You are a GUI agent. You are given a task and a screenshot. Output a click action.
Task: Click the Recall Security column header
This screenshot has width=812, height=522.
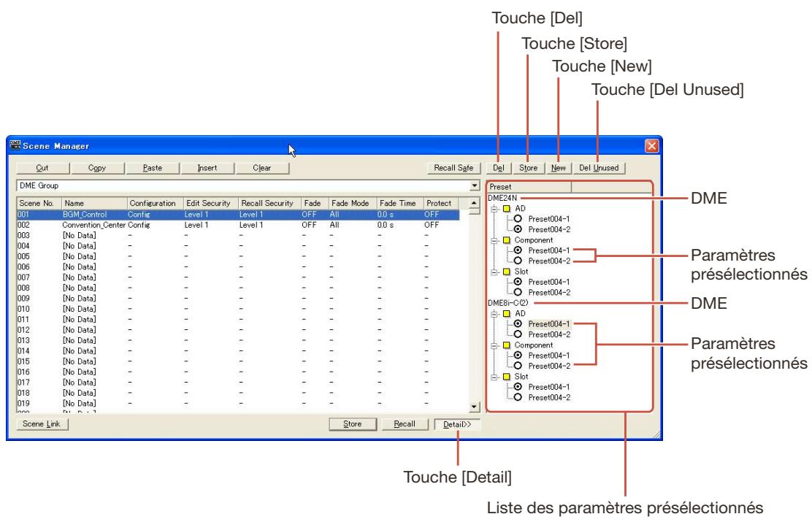click(269, 203)
